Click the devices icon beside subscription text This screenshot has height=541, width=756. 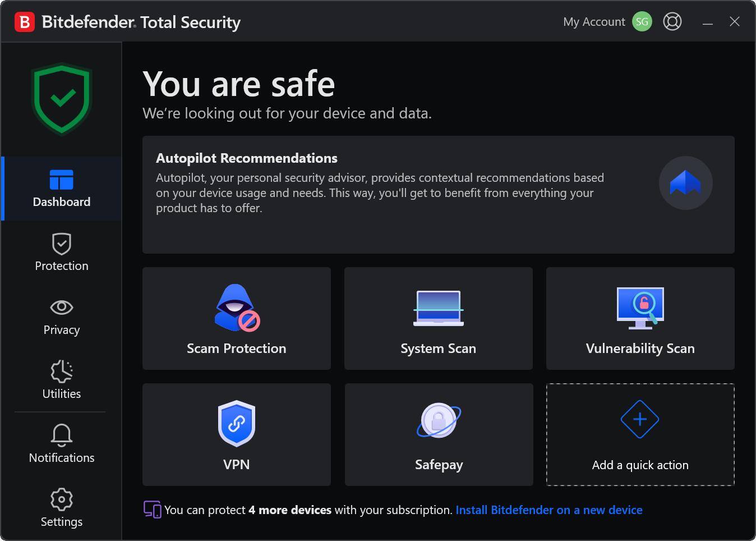152,510
